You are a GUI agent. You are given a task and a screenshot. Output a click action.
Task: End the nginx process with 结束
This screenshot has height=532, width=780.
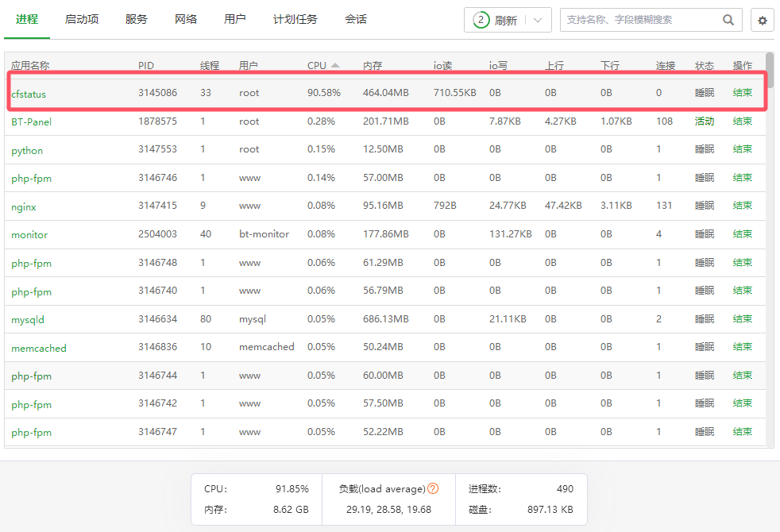tap(742, 206)
